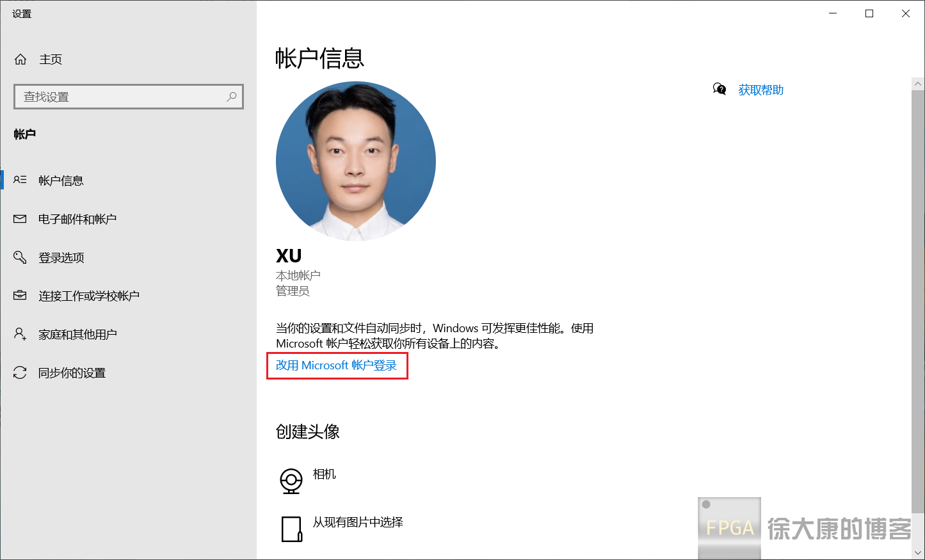Close the 设置 window
Screen dimensions: 925x560
coord(906,13)
